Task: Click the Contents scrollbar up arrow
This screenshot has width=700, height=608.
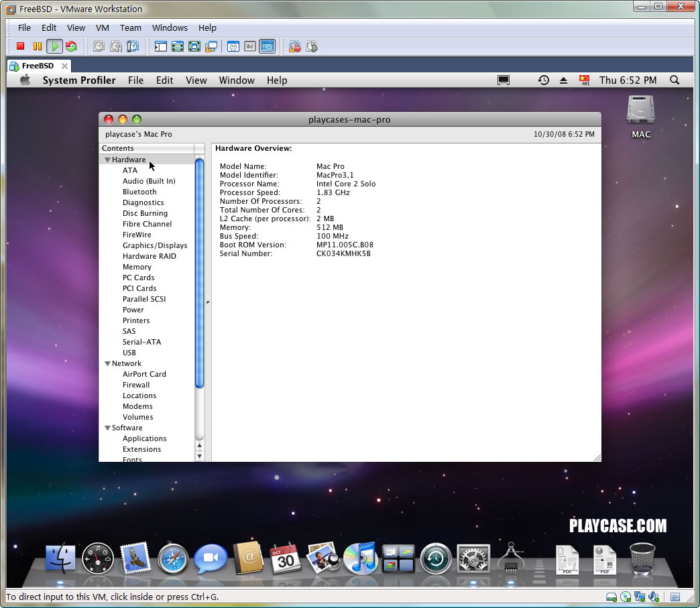Action: (x=200, y=445)
